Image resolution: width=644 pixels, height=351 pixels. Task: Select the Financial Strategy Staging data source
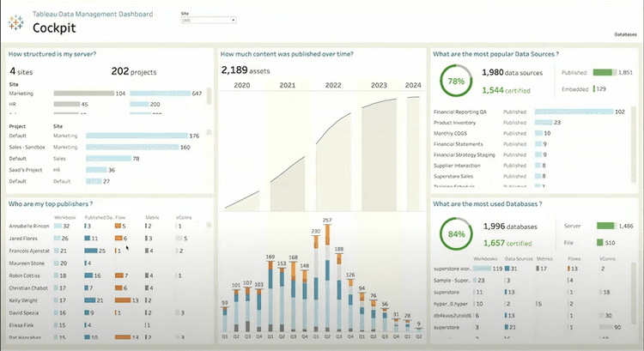click(464, 154)
